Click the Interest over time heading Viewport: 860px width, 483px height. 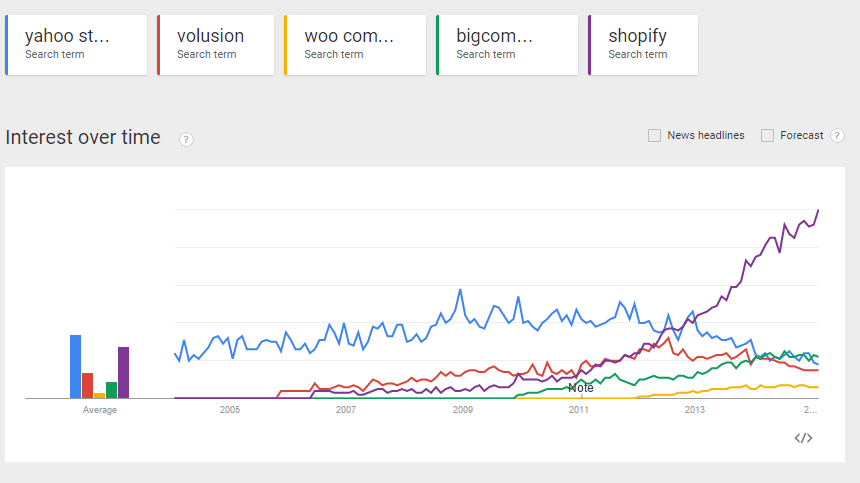pyautogui.click(x=83, y=137)
